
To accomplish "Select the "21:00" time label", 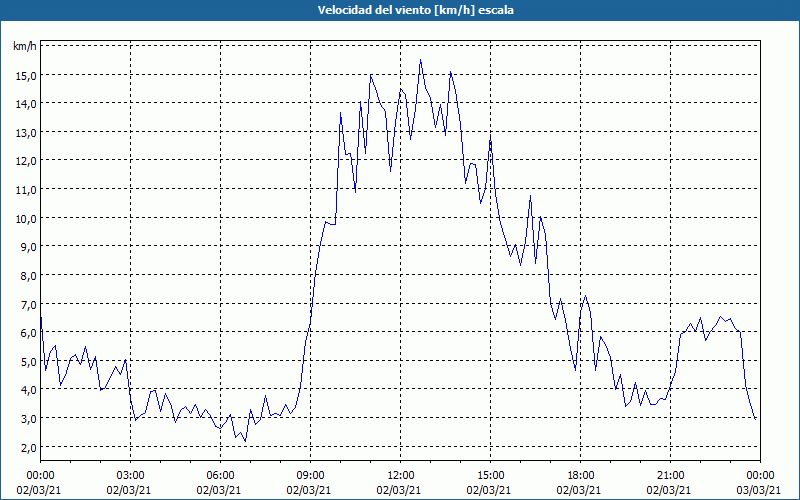I will coord(670,476).
